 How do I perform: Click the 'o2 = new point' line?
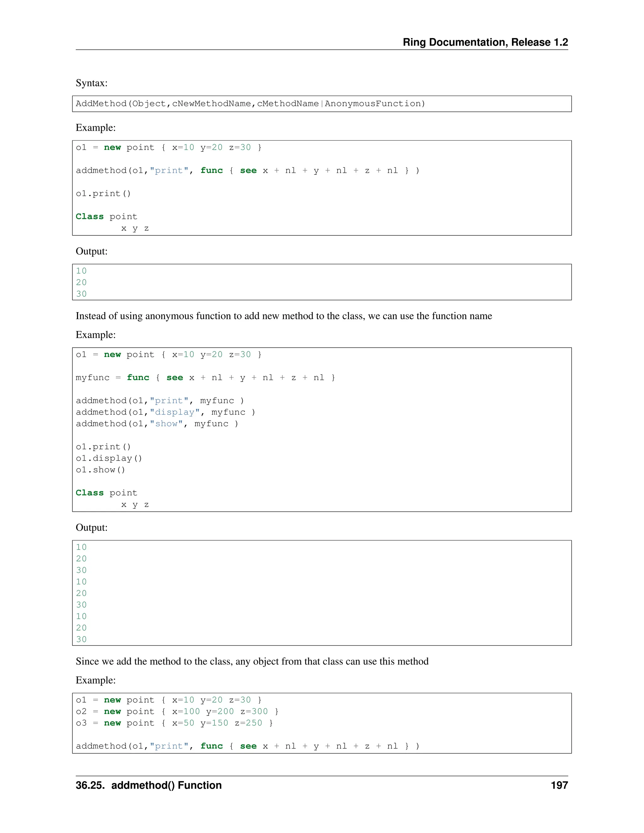[x=177, y=711]
